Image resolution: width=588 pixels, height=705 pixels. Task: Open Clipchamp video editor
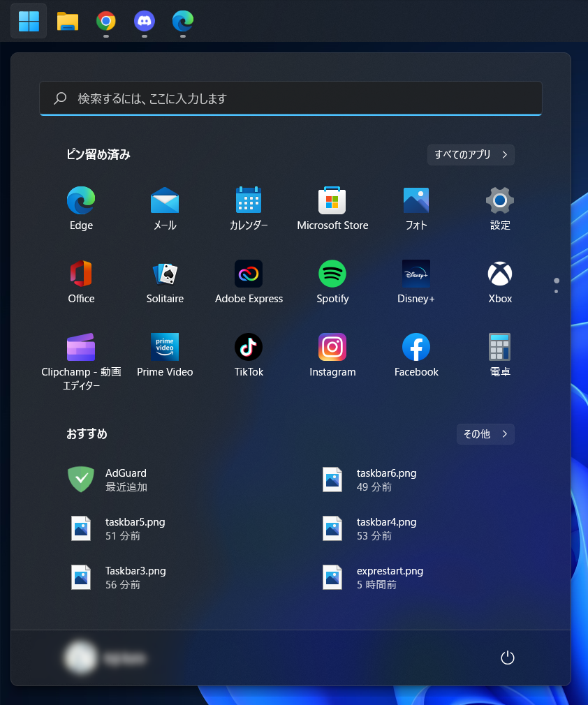(81, 362)
